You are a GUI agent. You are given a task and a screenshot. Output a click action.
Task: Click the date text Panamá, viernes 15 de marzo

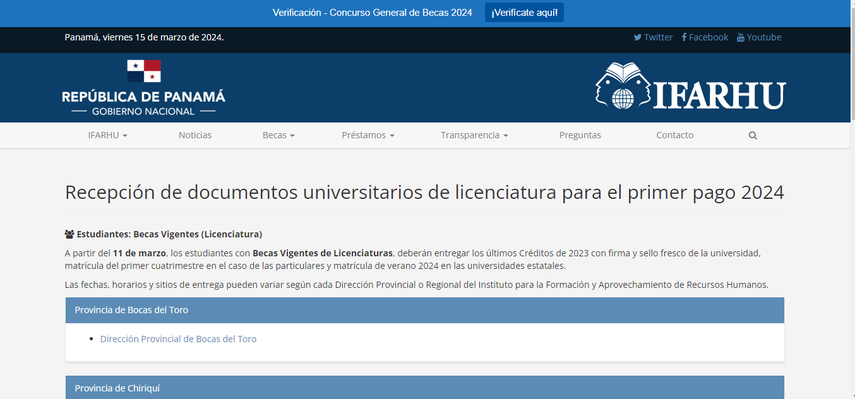click(x=144, y=38)
